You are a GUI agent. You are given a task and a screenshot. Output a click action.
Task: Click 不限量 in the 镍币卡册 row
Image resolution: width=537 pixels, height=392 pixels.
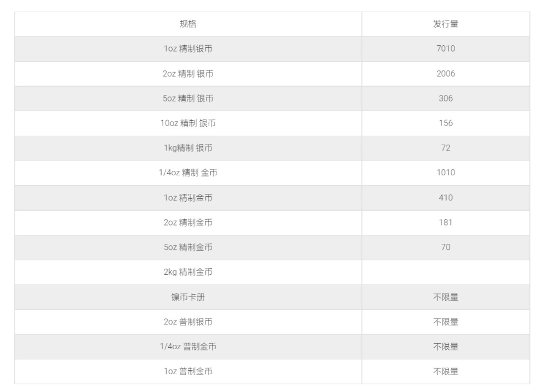pos(445,297)
